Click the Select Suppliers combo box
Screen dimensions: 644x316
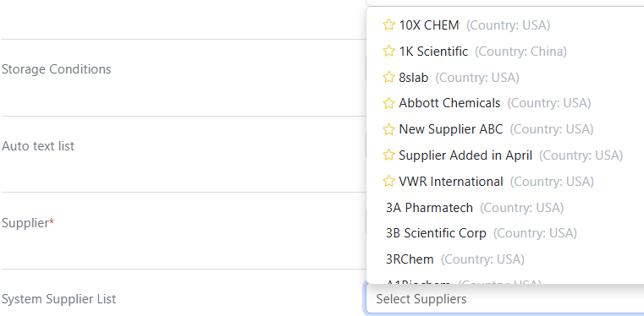coord(504,299)
